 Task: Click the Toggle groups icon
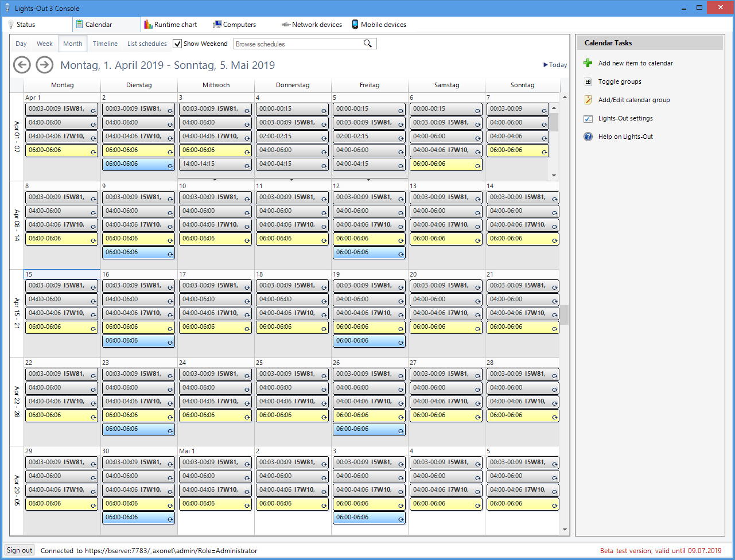point(588,81)
